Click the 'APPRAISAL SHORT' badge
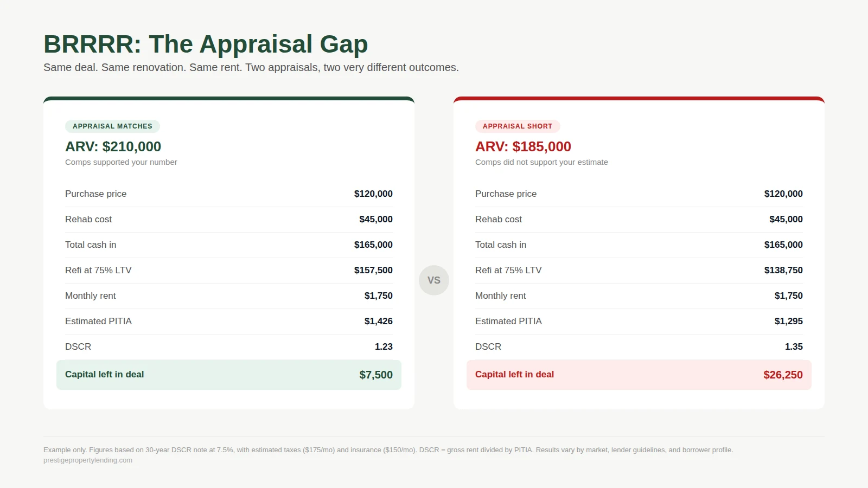The height and width of the screenshot is (488, 868). [518, 126]
